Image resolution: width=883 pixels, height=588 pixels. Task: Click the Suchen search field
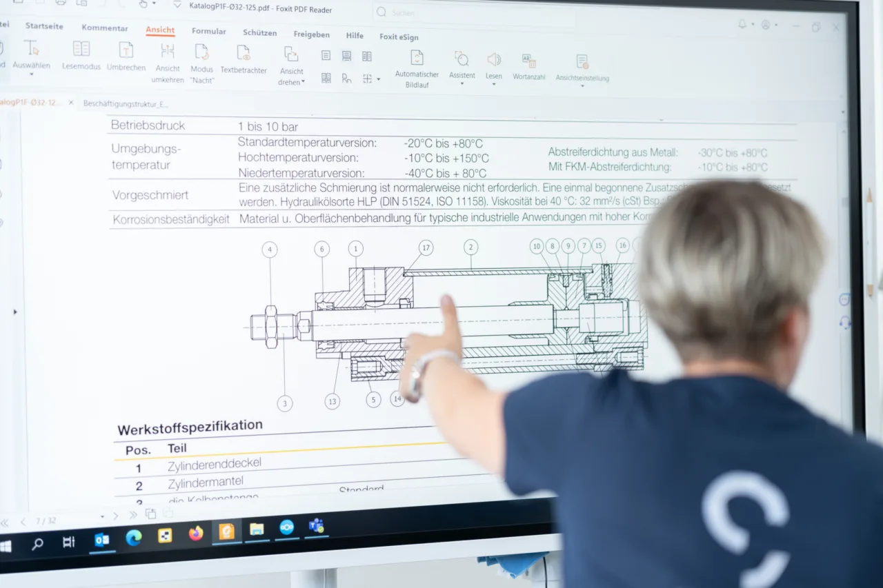(x=476, y=12)
